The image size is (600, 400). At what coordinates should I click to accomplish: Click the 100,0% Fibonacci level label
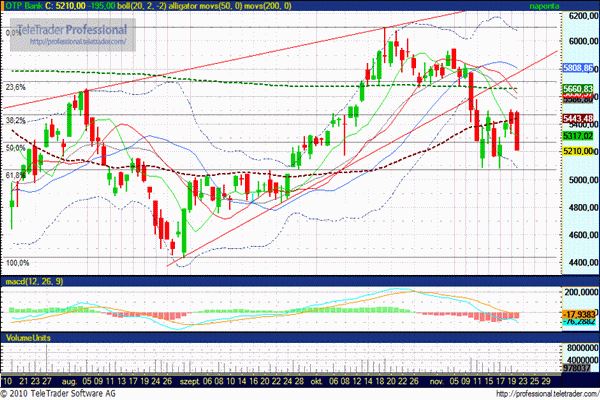coord(17,263)
